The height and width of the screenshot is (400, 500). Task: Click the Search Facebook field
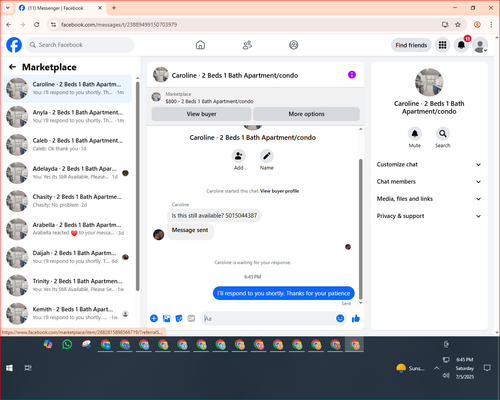tap(80, 45)
